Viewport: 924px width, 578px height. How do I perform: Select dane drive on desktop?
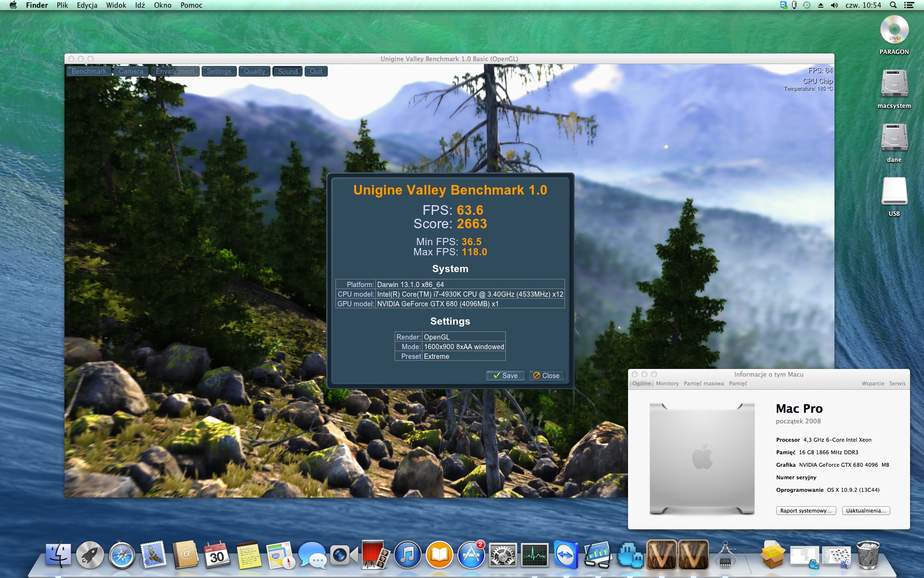point(894,143)
